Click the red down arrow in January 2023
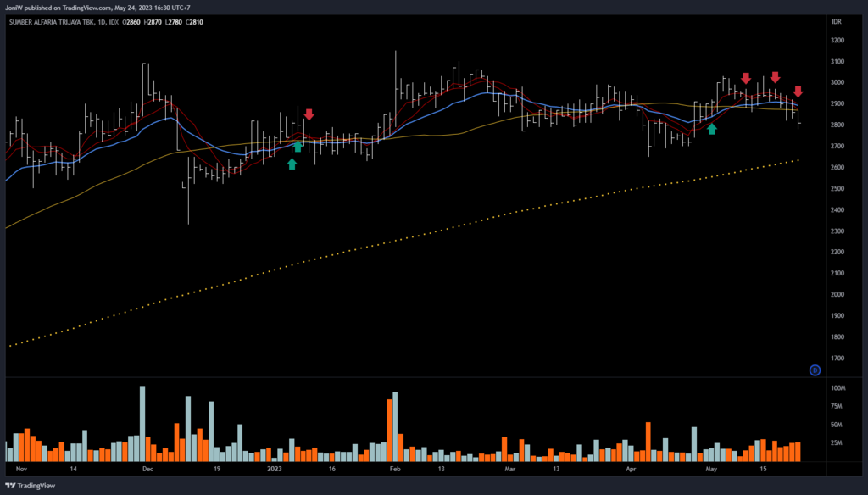This screenshot has width=868, height=495. (x=309, y=114)
